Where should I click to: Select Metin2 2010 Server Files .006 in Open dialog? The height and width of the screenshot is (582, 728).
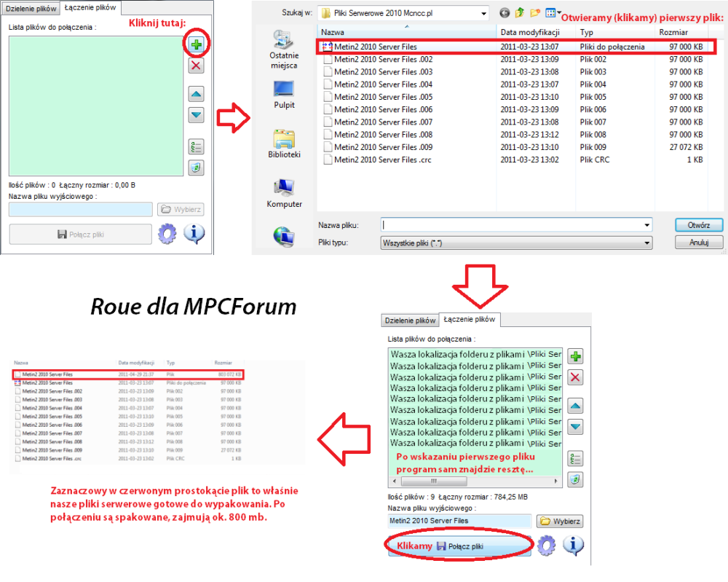point(513,109)
